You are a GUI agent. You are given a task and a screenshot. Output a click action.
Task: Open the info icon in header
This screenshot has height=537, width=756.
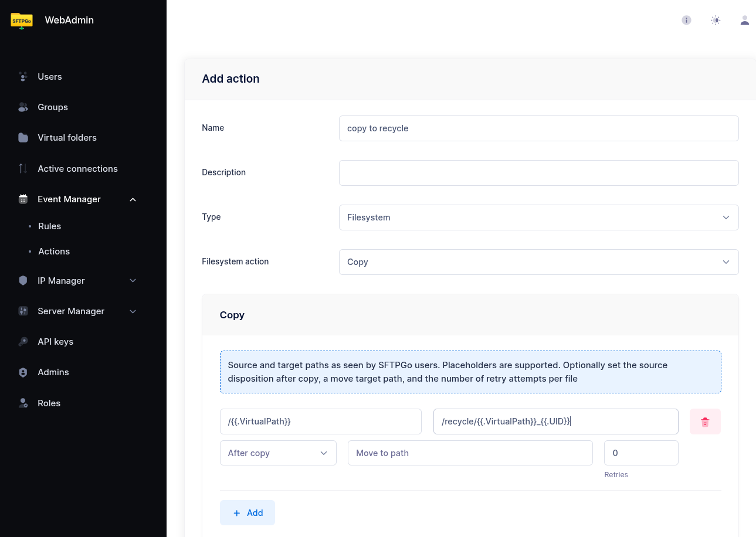coord(686,20)
